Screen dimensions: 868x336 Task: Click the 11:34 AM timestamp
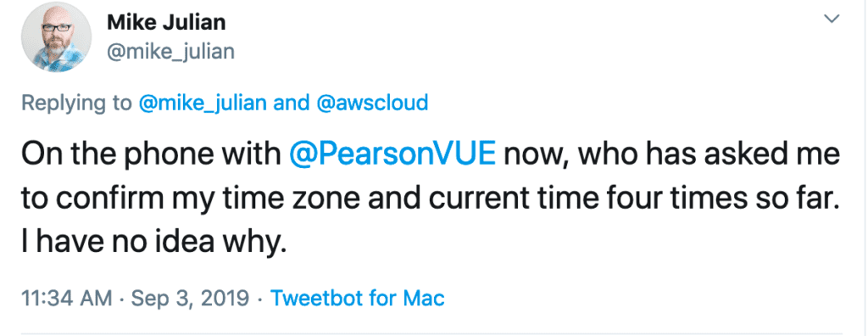(x=65, y=299)
